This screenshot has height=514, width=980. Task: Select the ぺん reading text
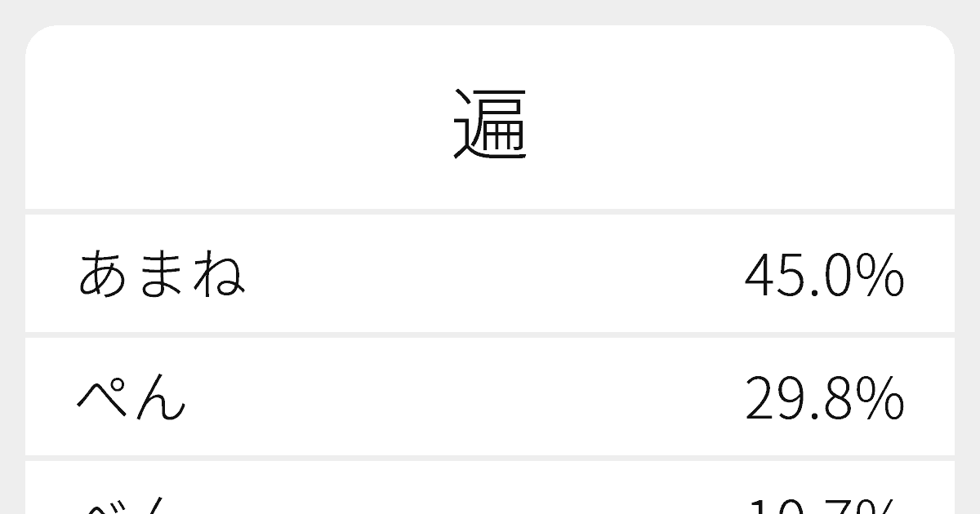point(131,398)
